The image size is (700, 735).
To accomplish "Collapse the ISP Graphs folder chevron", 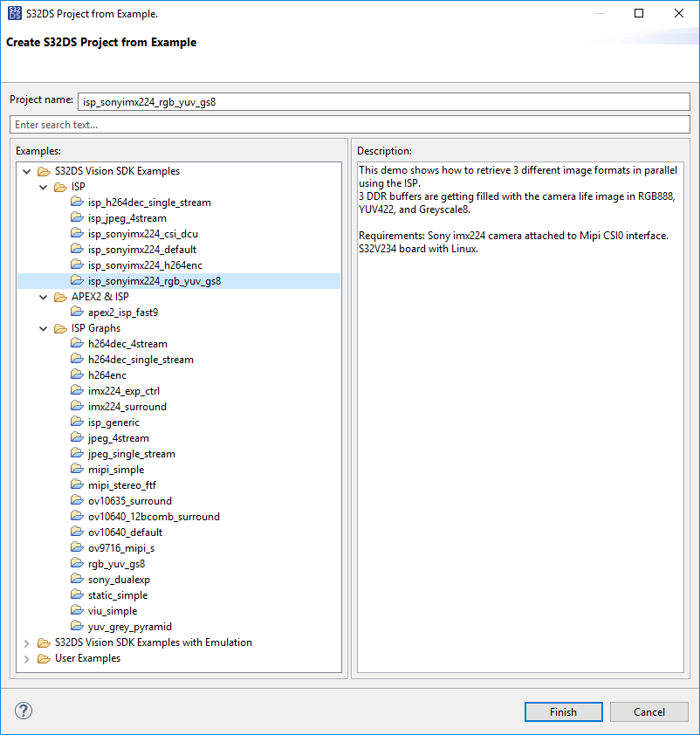I will pos(43,328).
